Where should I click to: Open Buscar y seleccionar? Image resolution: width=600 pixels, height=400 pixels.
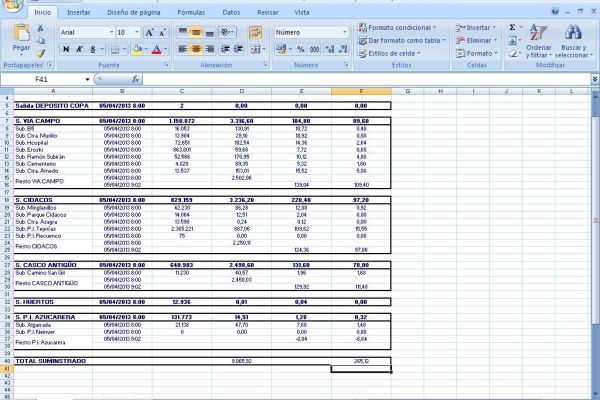pos(573,41)
